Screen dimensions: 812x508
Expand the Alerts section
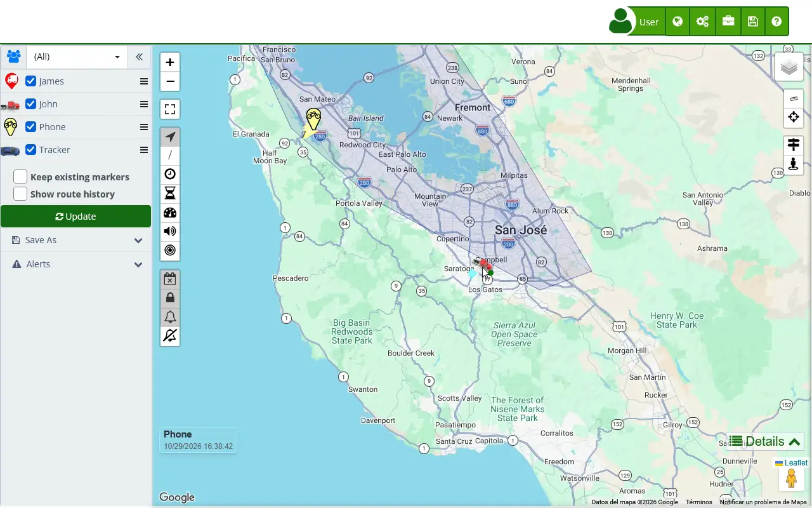click(76, 264)
